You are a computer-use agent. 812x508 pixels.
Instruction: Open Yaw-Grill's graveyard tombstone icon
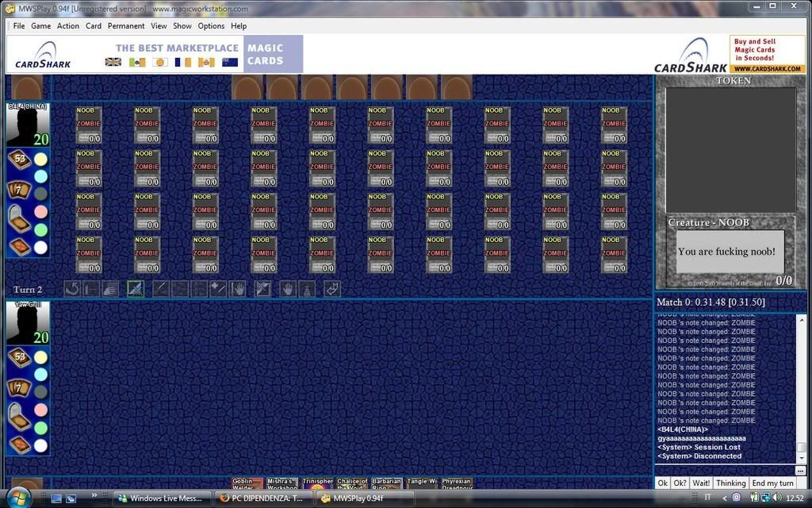tap(18, 417)
